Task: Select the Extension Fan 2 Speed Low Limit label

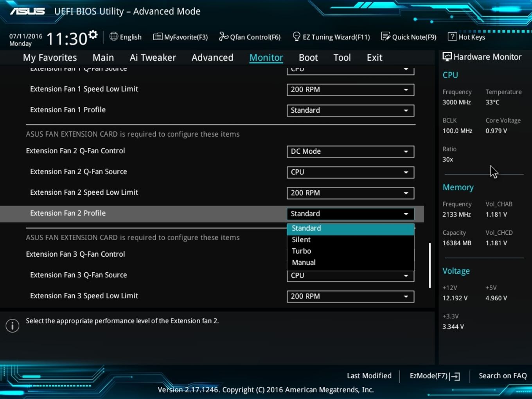Action: point(84,192)
